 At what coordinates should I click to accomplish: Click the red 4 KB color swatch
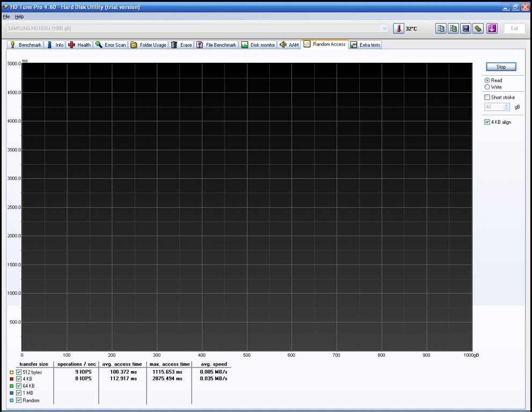11,379
